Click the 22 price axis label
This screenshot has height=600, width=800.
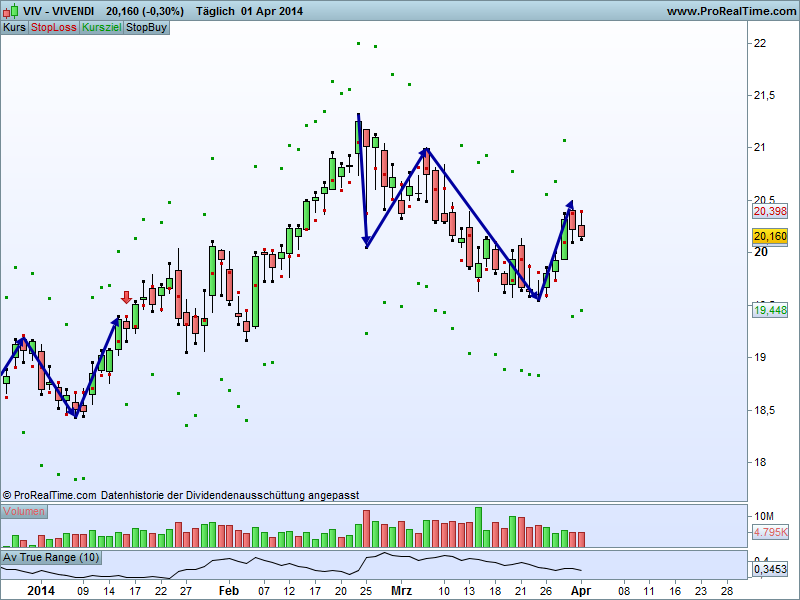760,43
